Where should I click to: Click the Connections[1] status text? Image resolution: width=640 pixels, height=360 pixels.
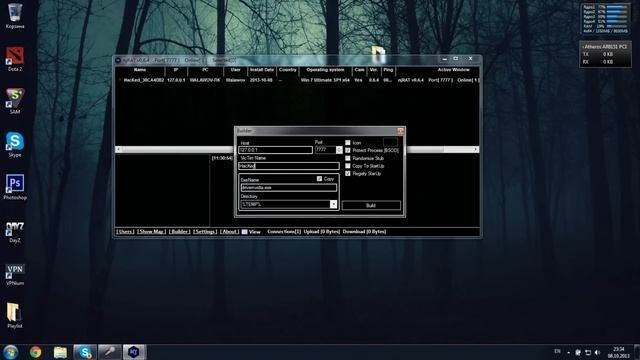click(x=284, y=231)
